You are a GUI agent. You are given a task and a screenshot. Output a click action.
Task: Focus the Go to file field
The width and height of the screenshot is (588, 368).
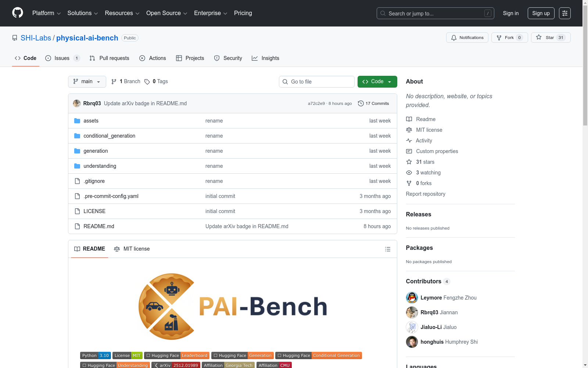tap(317, 82)
